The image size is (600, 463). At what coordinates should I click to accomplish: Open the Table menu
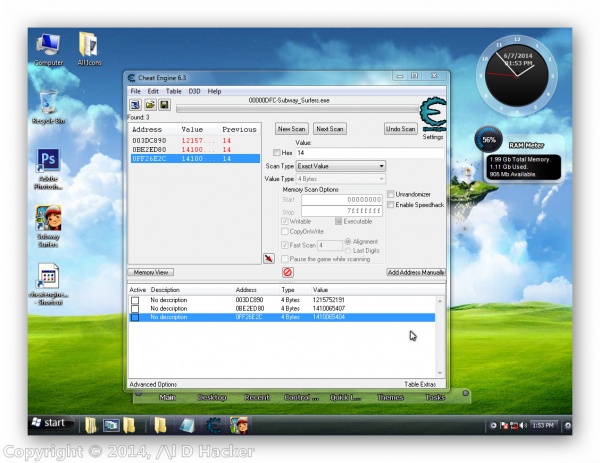[x=174, y=91]
